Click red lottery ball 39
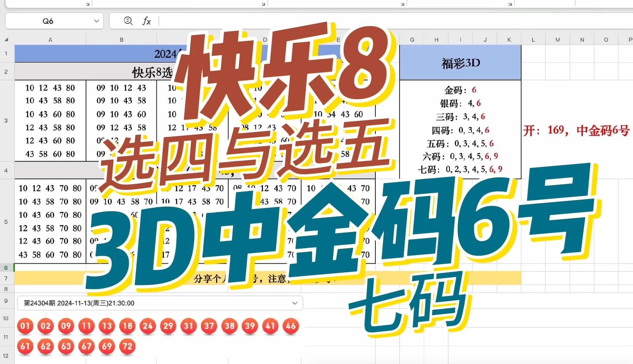Image resolution: width=633 pixels, height=364 pixels. click(250, 326)
